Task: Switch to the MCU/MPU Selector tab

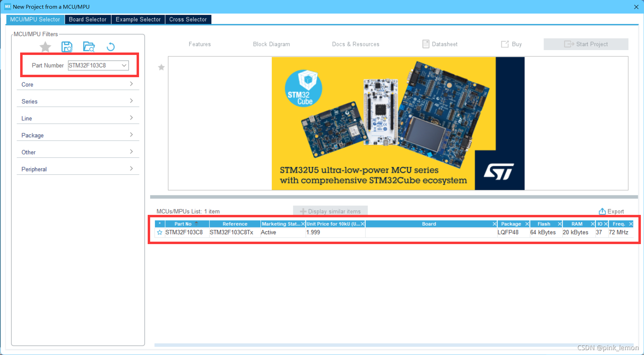Action: tap(35, 19)
